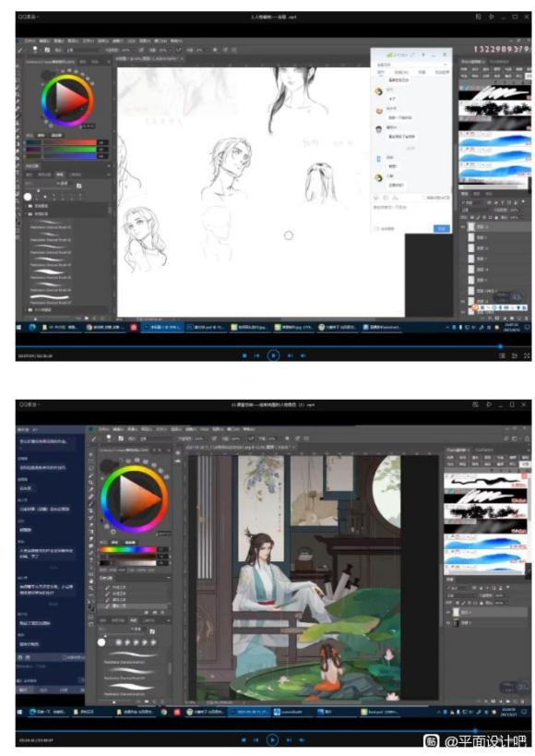Select the document tab above the sketch canvas

[148, 59]
